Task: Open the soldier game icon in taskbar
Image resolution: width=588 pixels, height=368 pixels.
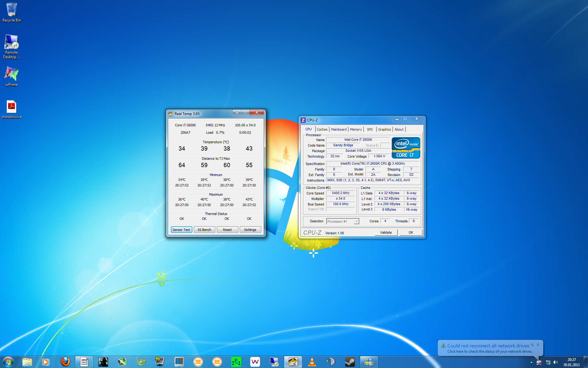Action: pos(103,362)
